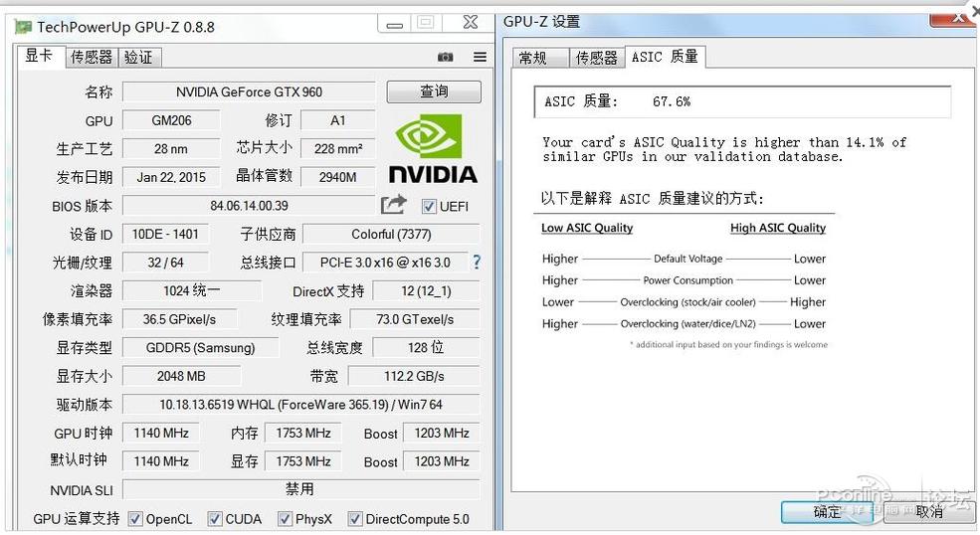This screenshot has height=535, width=980.
Task: Click the name field NVIDIA GeForce GTX 960
Action: 249,91
